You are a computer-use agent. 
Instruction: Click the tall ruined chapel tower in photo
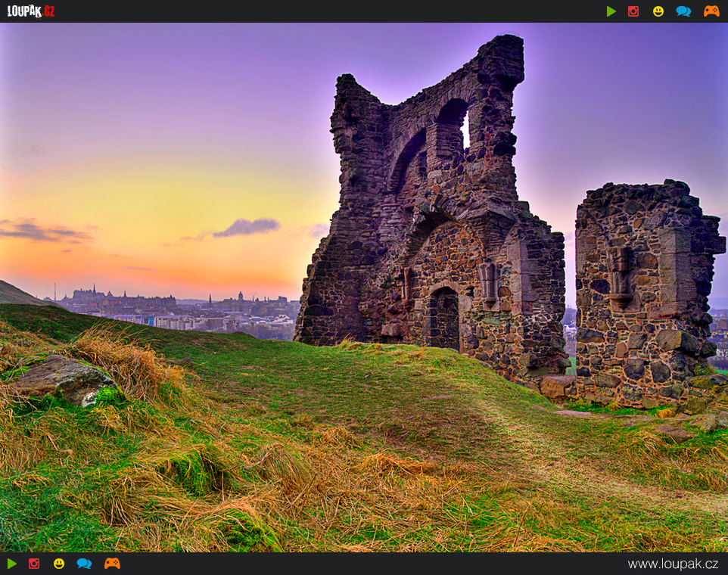pyautogui.click(x=424, y=212)
